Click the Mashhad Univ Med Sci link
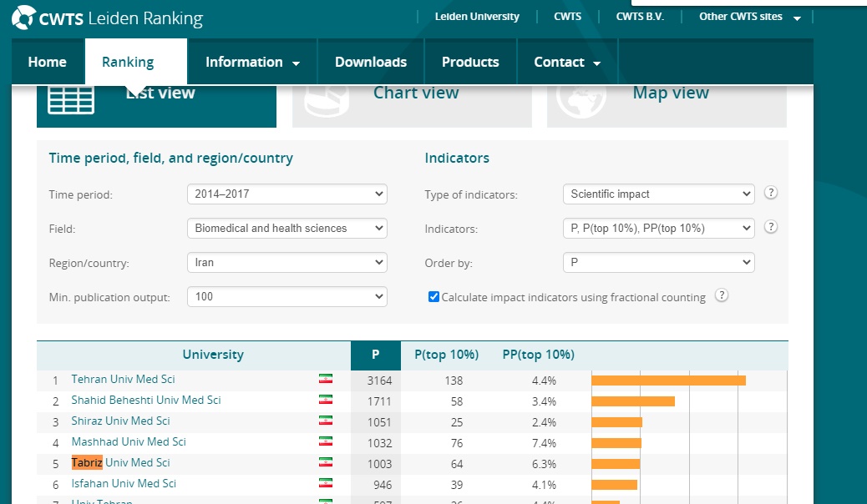The width and height of the screenshot is (867, 504). [x=129, y=442]
